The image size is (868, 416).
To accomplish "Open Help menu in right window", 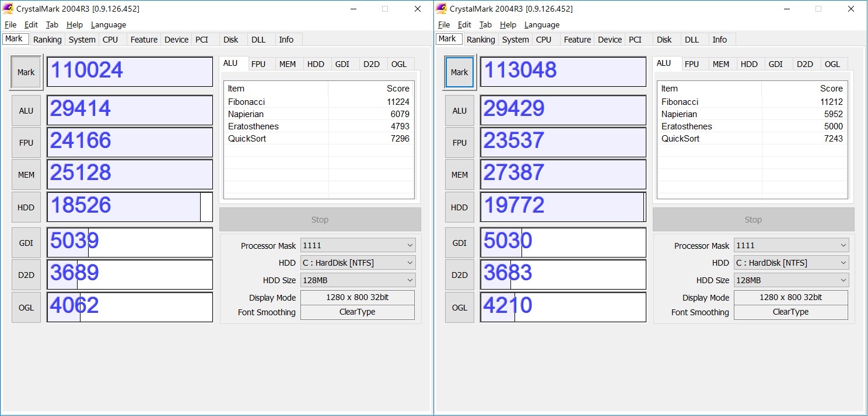I will (508, 24).
